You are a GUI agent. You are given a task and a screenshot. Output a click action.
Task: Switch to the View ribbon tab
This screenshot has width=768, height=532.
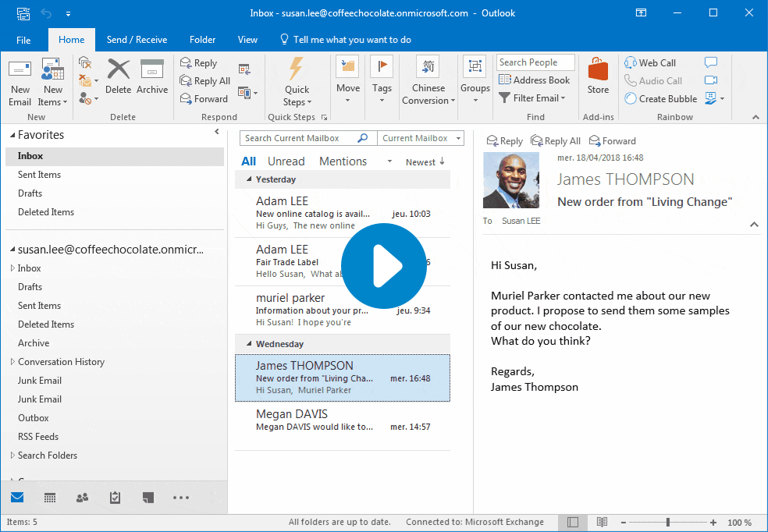click(247, 40)
